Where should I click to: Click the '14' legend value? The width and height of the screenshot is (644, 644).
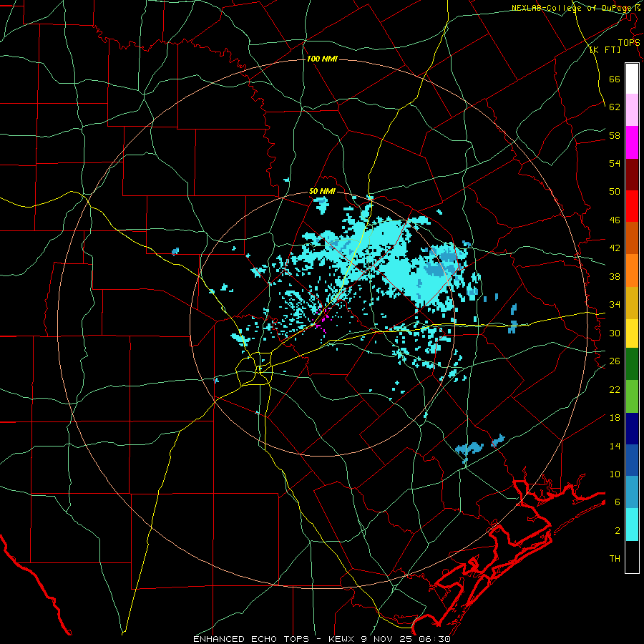coord(615,446)
